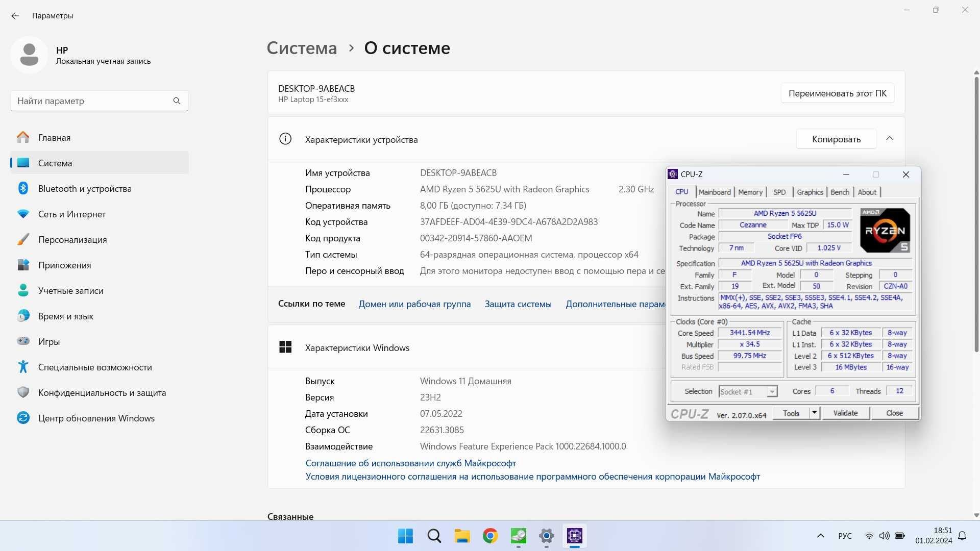Open Соглашение об использовании служб Майкрософт
Viewport: 980px width, 551px height.
pyautogui.click(x=410, y=463)
